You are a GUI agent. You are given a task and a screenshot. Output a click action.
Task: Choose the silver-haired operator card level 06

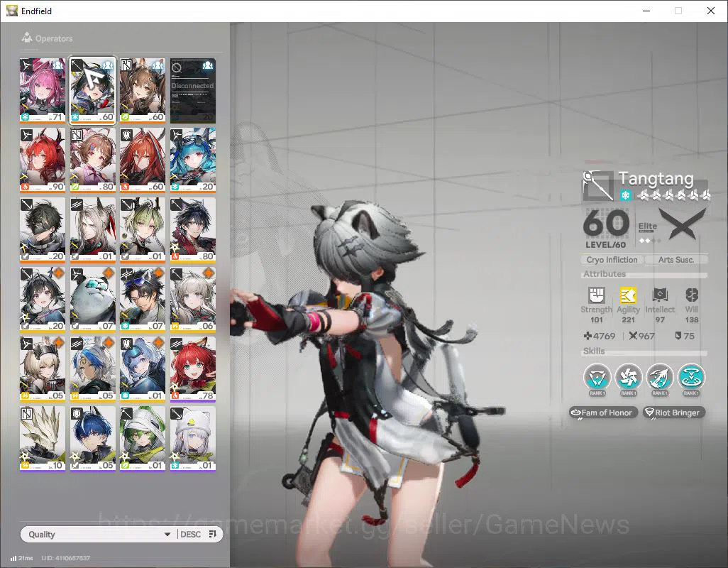[193, 300]
